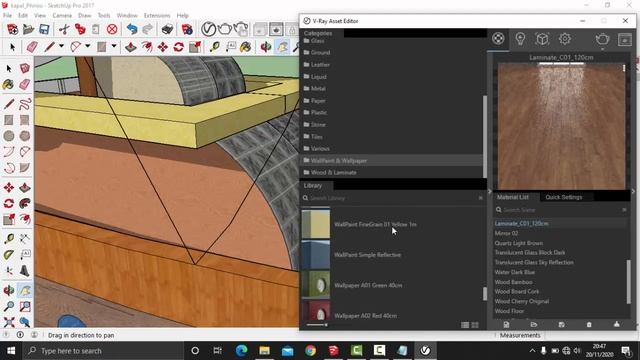
Task: Click the material list search field
Action: coord(561,210)
